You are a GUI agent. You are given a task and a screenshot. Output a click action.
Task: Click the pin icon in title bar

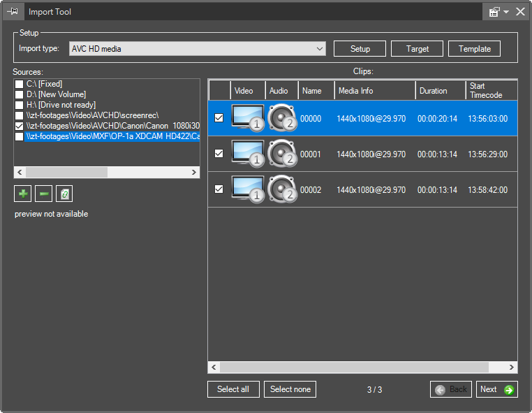[x=13, y=12]
